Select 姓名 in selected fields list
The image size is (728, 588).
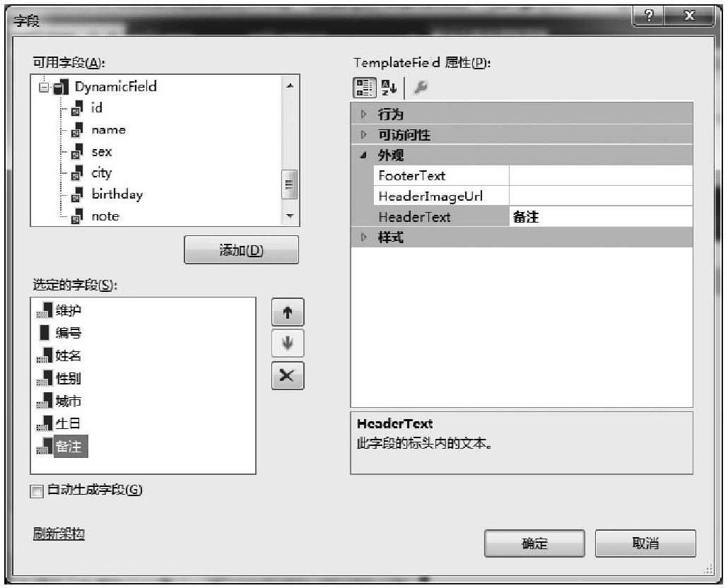[69, 355]
